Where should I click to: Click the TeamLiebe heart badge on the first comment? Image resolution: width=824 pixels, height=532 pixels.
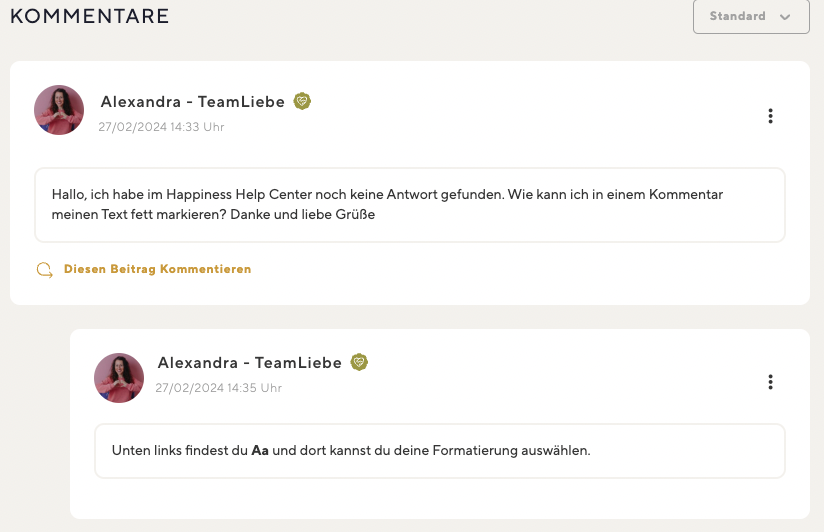click(302, 101)
